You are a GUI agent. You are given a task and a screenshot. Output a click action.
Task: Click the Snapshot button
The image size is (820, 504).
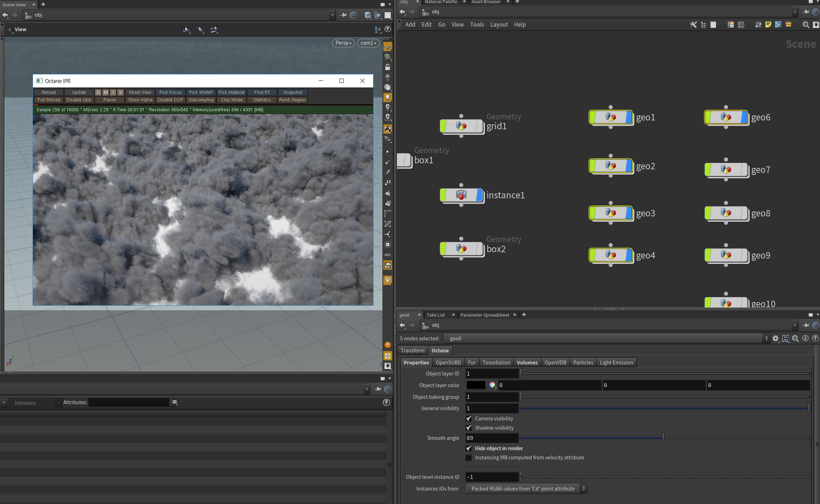tap(292, 92)
